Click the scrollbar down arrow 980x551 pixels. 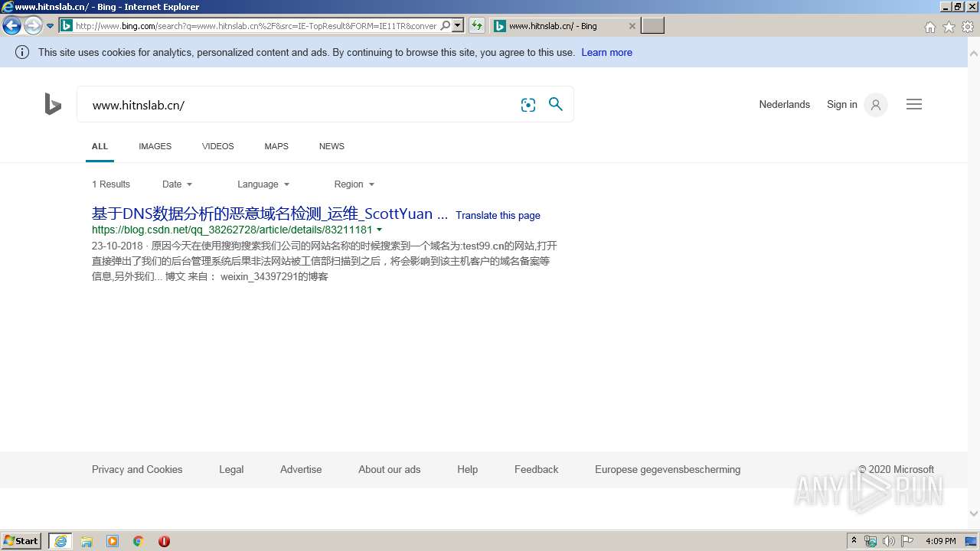pos(974,514)
